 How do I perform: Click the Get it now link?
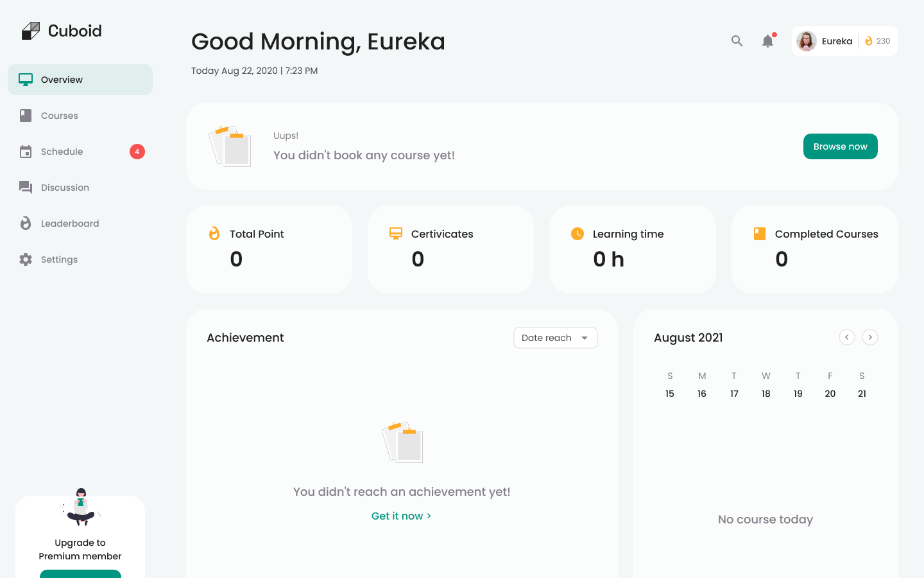point(401,516)
